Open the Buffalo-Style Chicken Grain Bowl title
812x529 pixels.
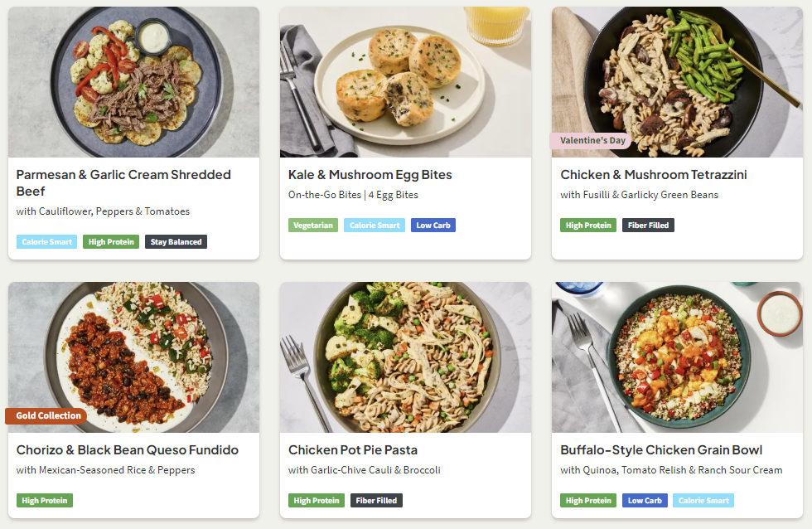661,450
